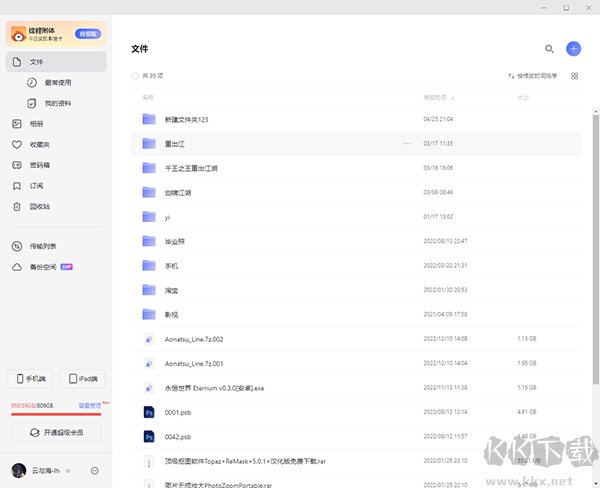Open 回收站 (Recycle bin) in the sidebar
600x488 pixels.
tap(38, 206)
